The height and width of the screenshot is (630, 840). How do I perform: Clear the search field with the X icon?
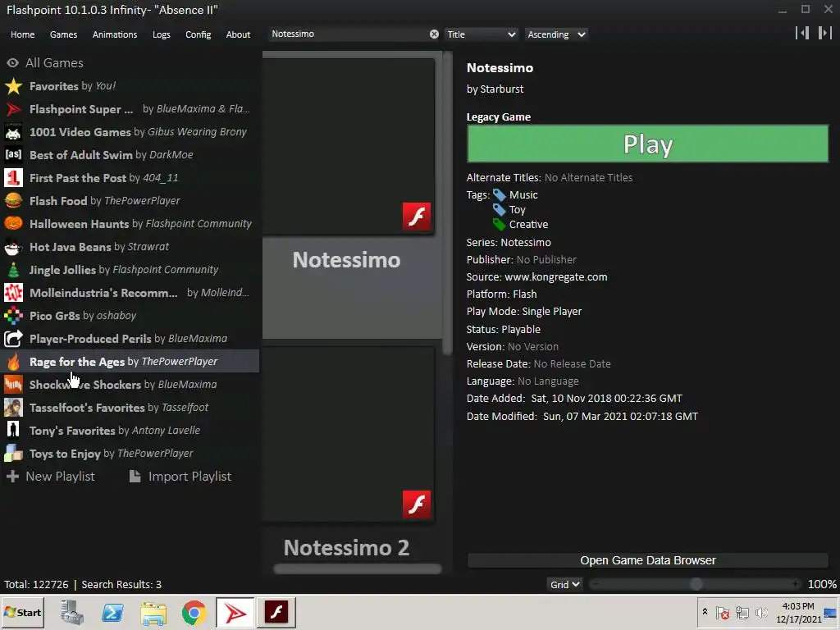pyautogui.click(x=434, y=34)
